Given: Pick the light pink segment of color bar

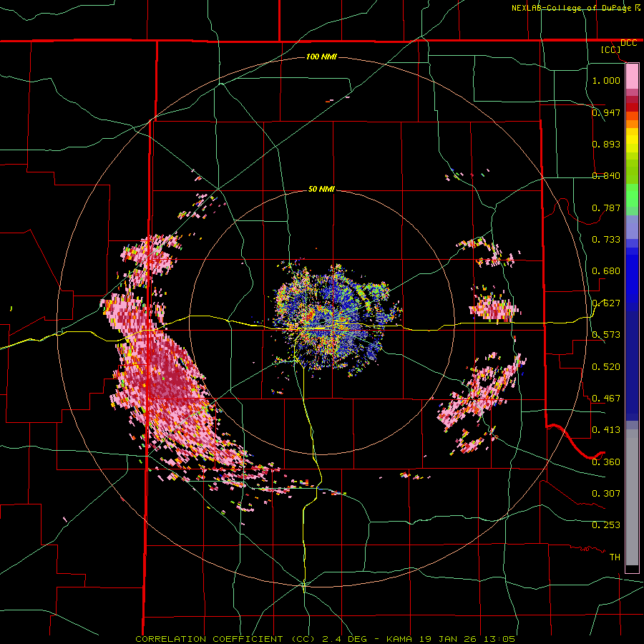Looking at the screenshot, I should (x=632, y=76).
